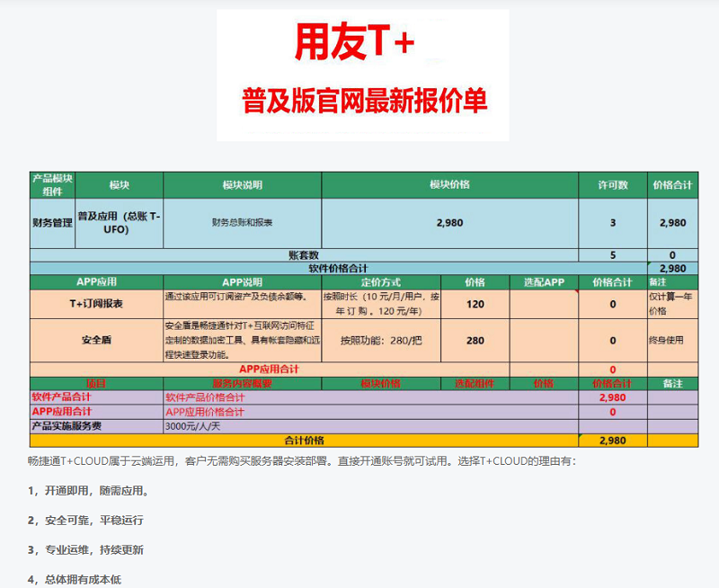Select the 定价方式 header cell
The width and height of the screenshot is (719, 588).
click(381, 282)
